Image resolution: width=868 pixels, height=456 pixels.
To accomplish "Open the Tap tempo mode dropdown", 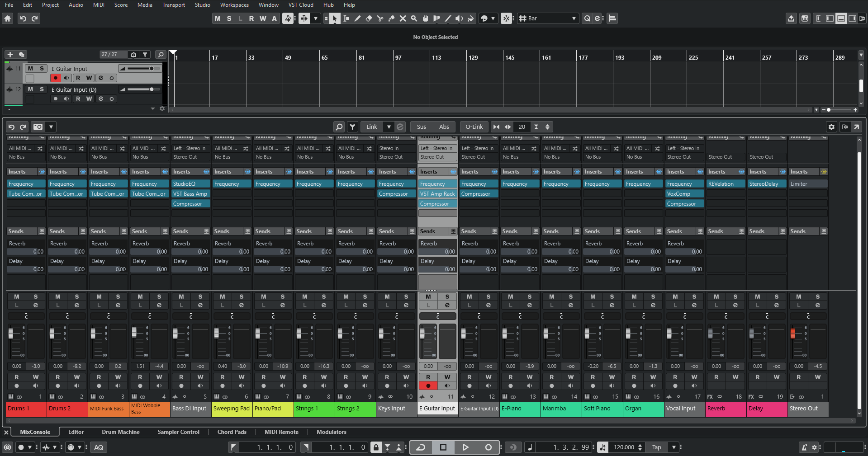I will click(674, 447).
